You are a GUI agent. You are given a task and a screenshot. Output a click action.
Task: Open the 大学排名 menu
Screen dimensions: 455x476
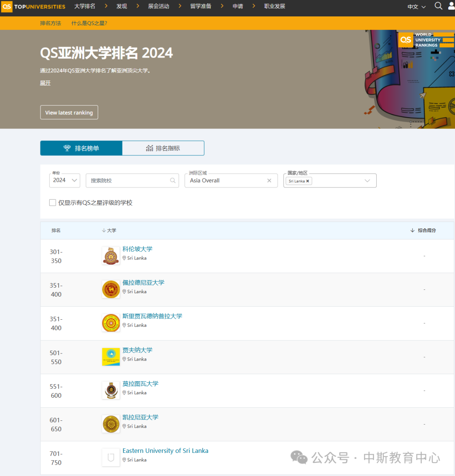pos(85,6)
